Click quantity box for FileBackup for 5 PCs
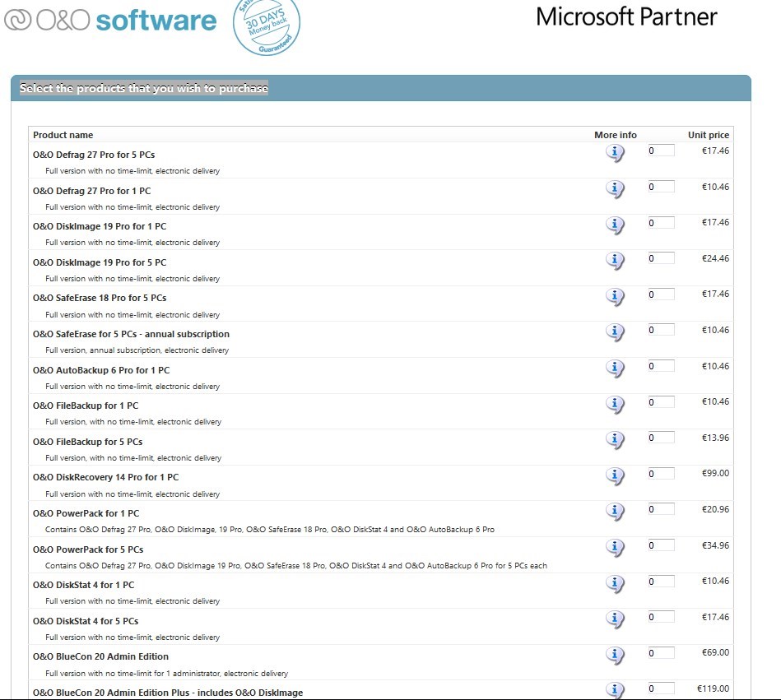This screenshot has height=700, width=781. point(661,438)
